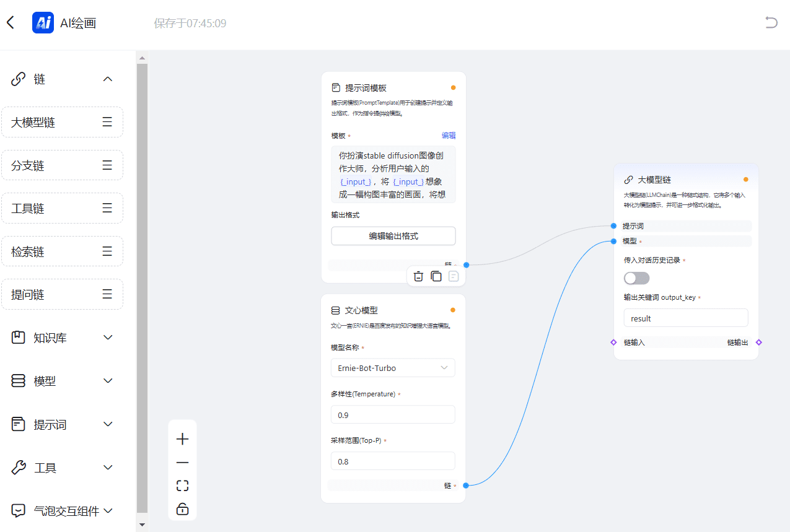The width and height of the screenshot is (790, 532).
Task: Click the 链 link category icon
Action: tap(19, 79)
